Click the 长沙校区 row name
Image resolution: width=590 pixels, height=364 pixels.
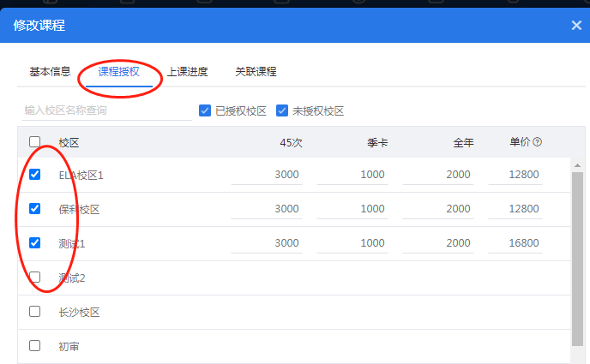79,312
